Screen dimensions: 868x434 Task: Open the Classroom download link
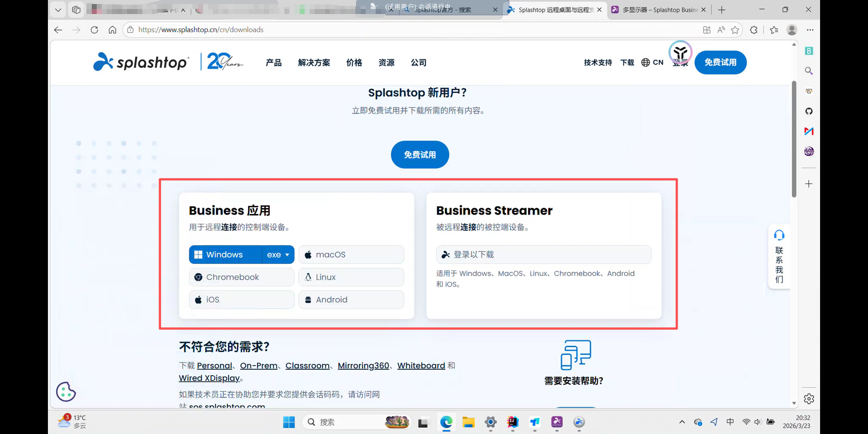pyautogui.click(x=307, y=366)
